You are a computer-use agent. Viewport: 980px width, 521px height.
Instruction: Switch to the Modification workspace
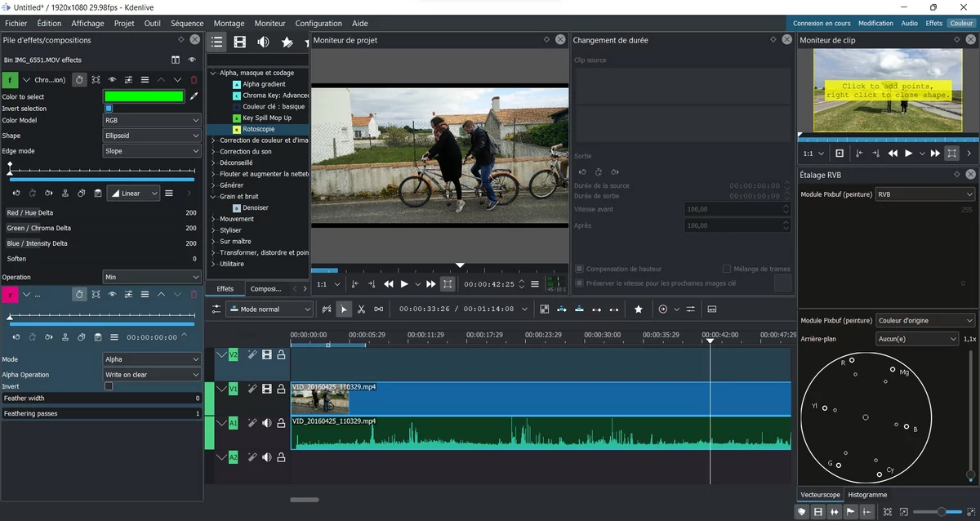tap(875, 24)
